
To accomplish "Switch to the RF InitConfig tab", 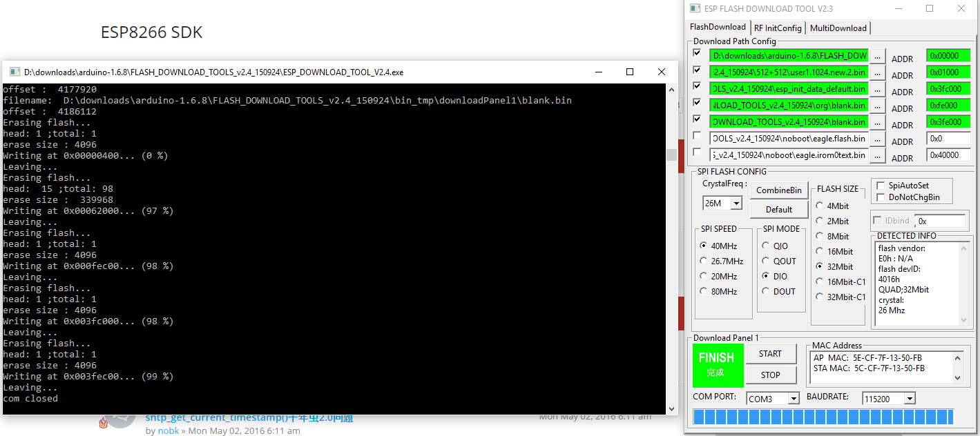I will 778,28.
